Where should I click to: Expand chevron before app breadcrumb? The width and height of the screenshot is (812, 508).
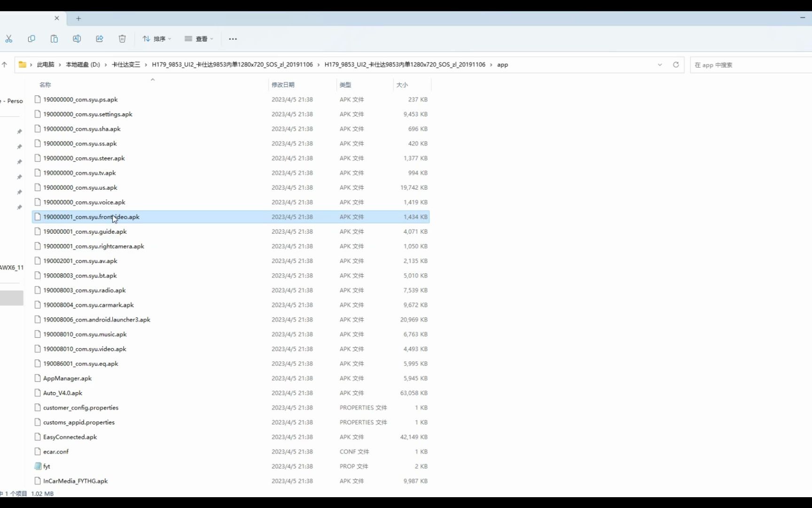click(491, 64)
